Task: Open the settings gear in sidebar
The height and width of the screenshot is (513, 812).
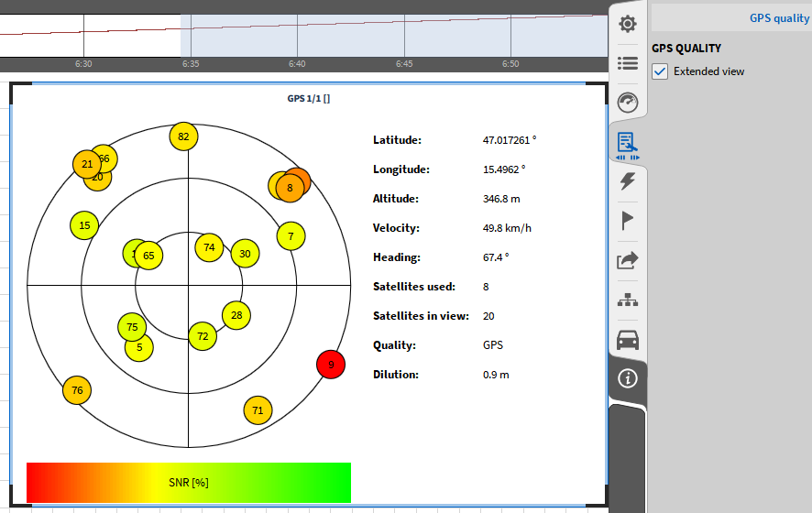Action: 628,24
